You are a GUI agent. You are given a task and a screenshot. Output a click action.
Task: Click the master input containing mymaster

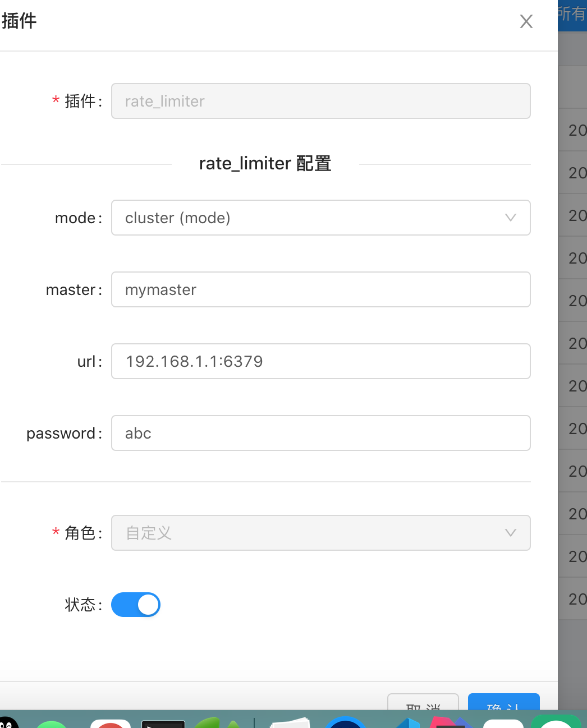point(320,289)
